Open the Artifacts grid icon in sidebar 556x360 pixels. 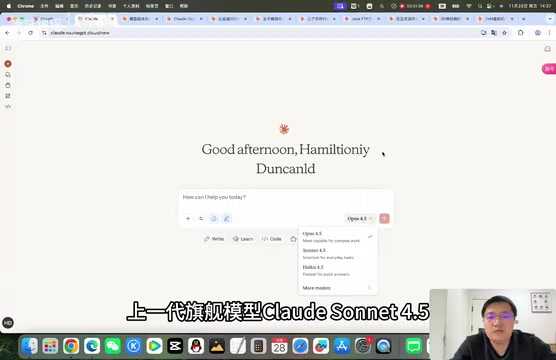point(8,96)
